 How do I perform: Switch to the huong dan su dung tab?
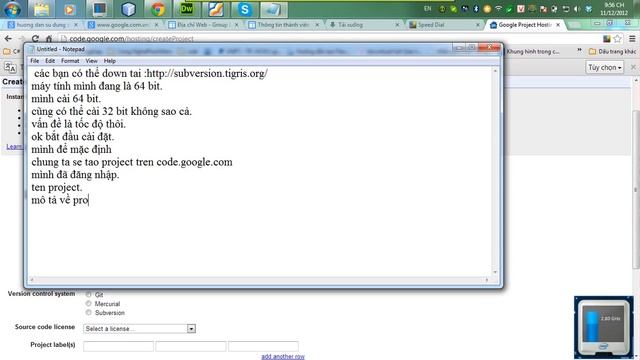[42, 25]
